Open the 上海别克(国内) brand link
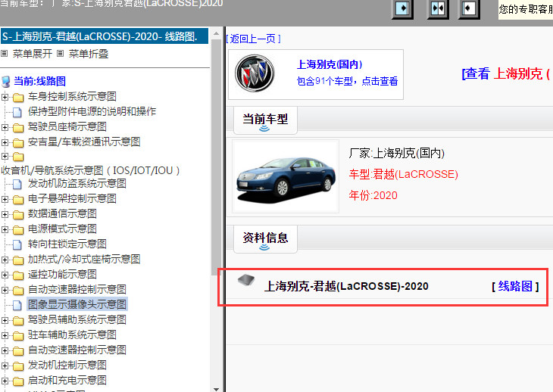 [330, 64]
